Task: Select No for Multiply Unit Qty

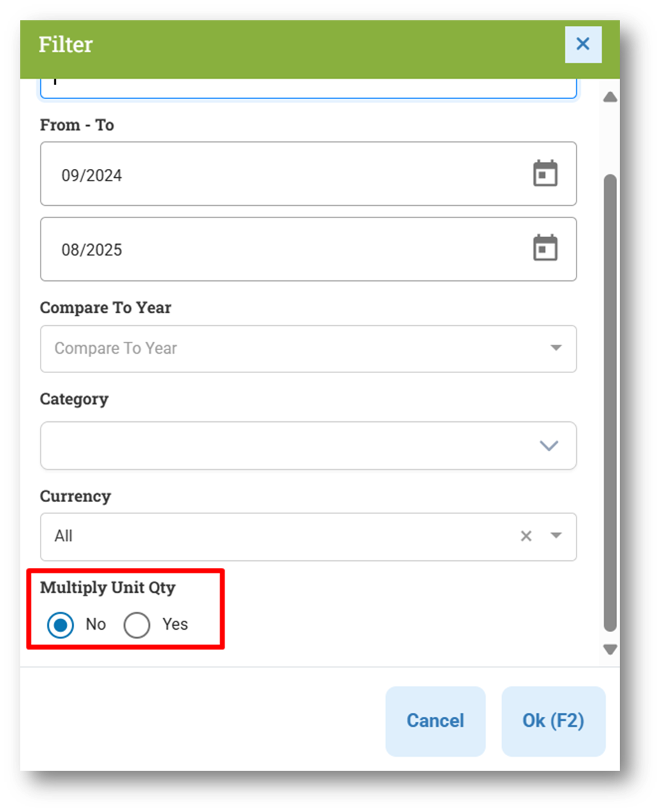Action: pos(60,625)
